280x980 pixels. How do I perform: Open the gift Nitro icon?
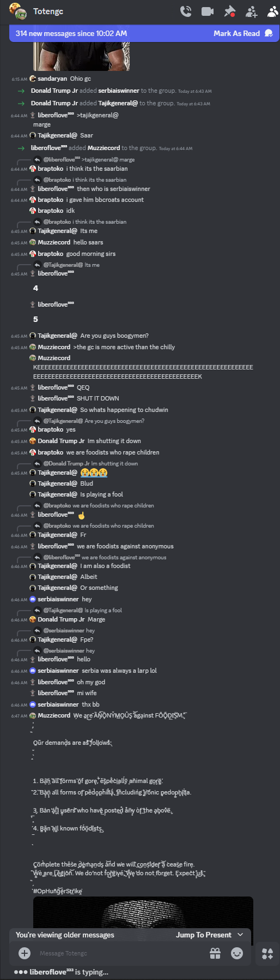tap(215, 953)
